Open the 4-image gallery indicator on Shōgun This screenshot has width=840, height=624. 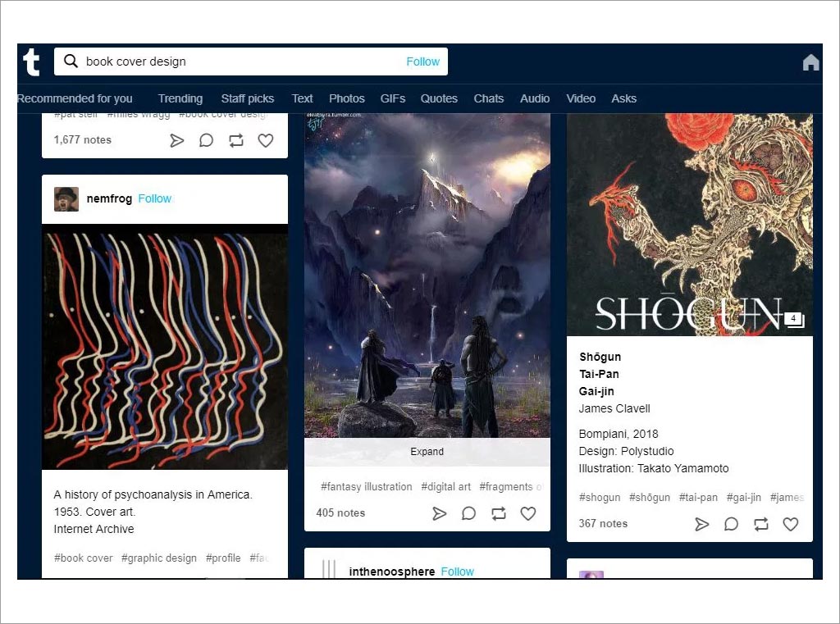[793, 319]
